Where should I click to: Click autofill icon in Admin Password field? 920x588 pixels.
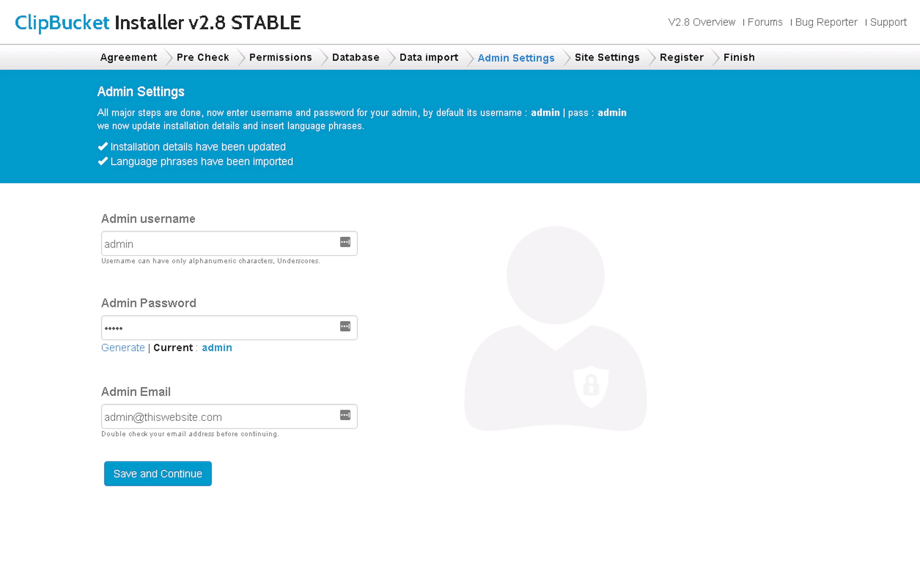(x=345, y=327)
